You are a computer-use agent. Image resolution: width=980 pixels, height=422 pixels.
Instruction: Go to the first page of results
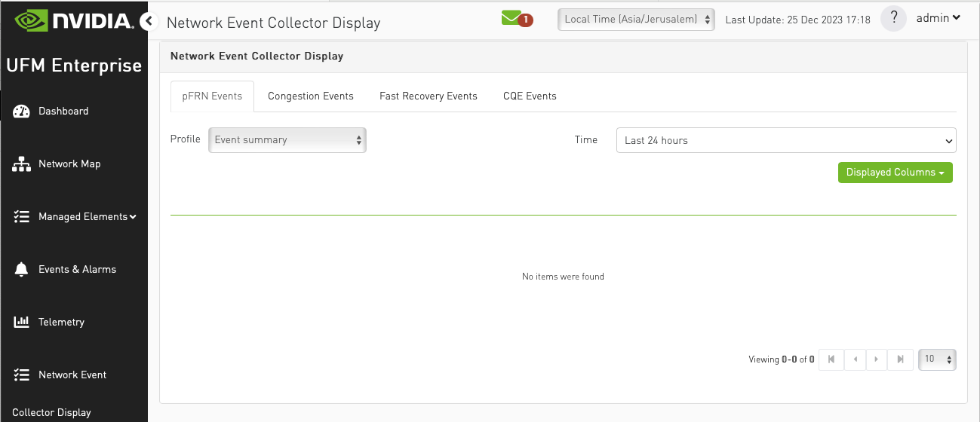point(831,359)
